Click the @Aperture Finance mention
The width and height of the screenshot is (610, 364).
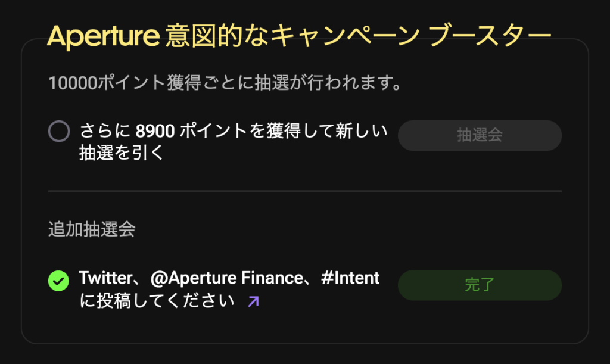[227, 278]
